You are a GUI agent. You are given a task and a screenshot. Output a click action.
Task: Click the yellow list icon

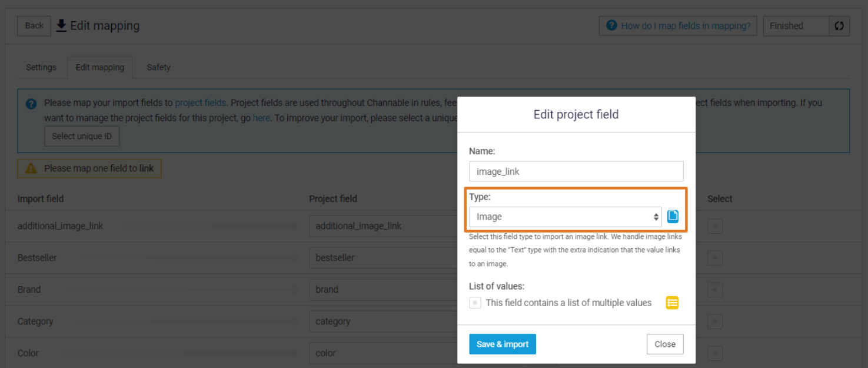pos(672,303)
